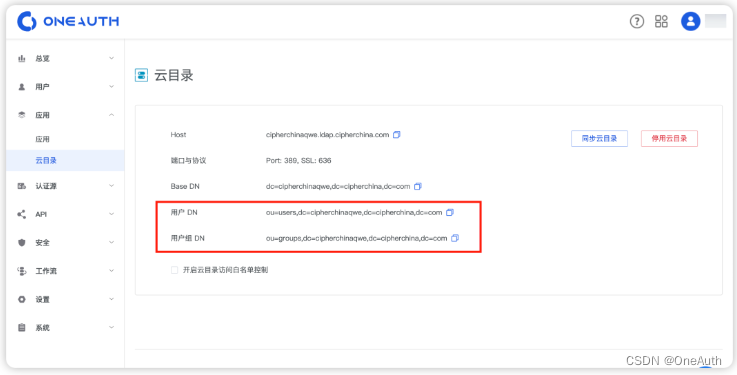Image resolution: width=737 pixels, height=375 pixels.
Task: Click the OneAuth logo
Action: [68, 21]
